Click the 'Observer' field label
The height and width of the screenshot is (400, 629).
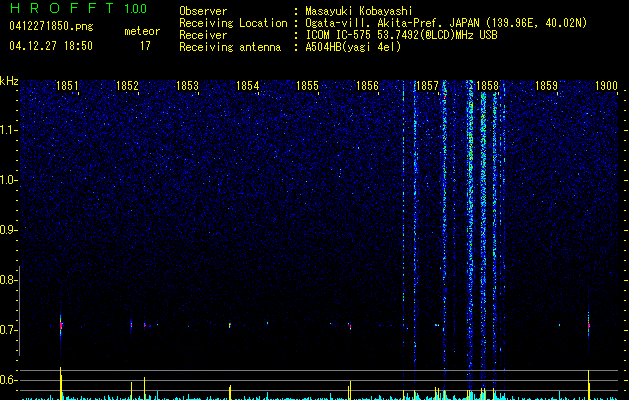(x=203, y=11)
